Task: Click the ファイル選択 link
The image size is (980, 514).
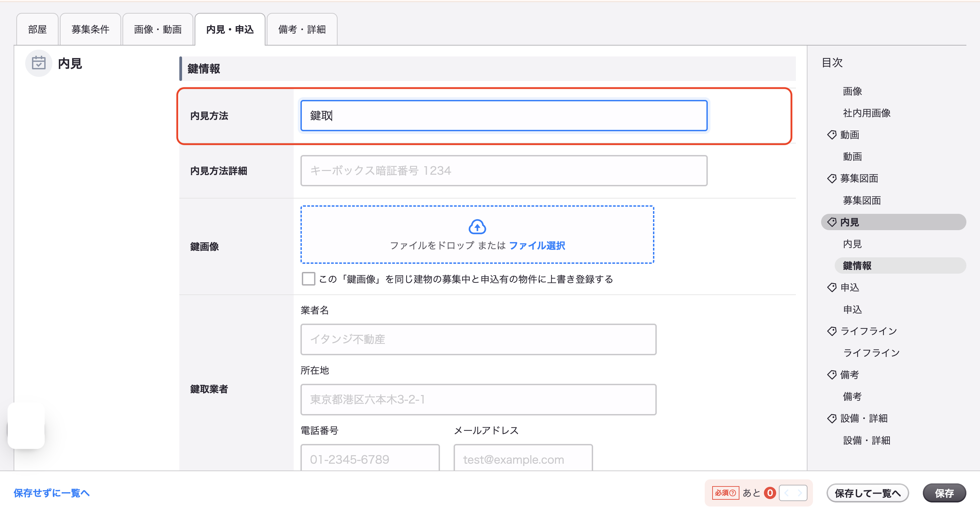Action: (x=537, y=245)
